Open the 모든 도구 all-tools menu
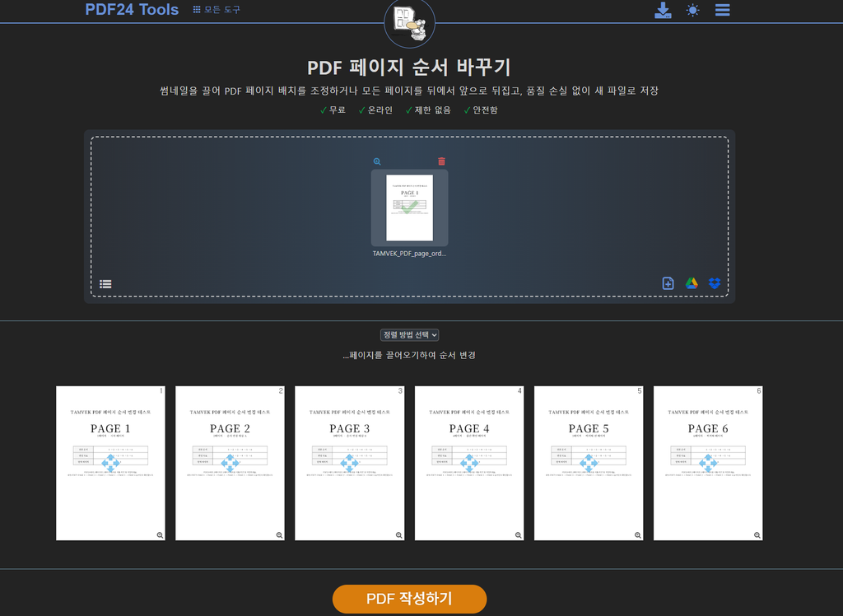This screenshot has height=616, width=843. coord(217,10)
